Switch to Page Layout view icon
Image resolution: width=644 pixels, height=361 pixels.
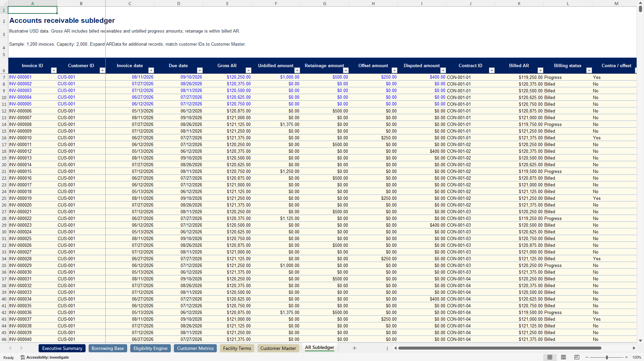pos(563,357)
